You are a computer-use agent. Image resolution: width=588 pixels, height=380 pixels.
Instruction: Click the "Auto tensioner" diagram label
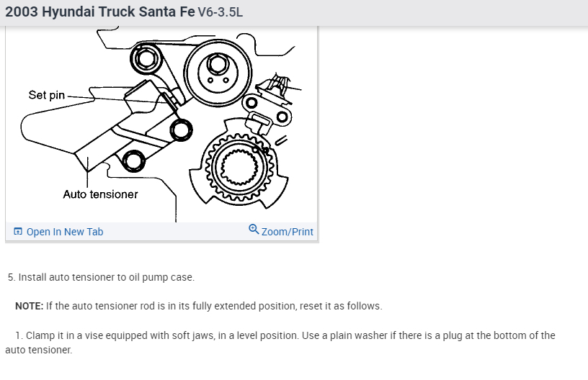click(x=100, y=194)
